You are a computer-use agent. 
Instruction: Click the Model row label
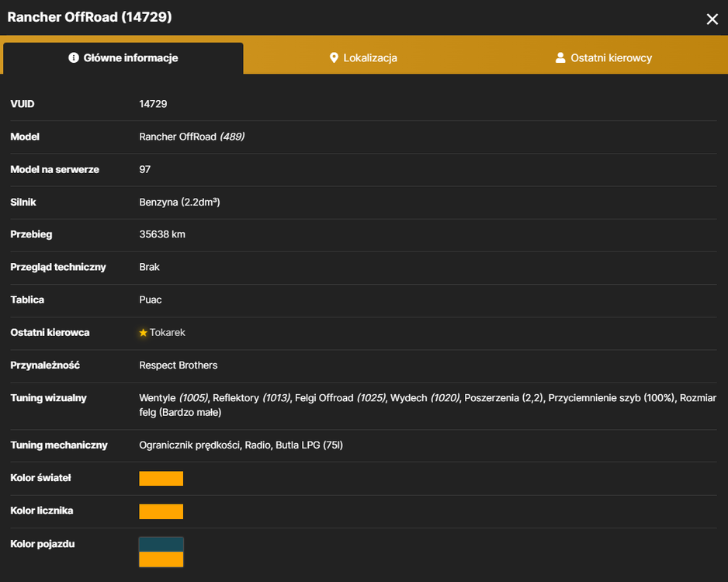25,137
